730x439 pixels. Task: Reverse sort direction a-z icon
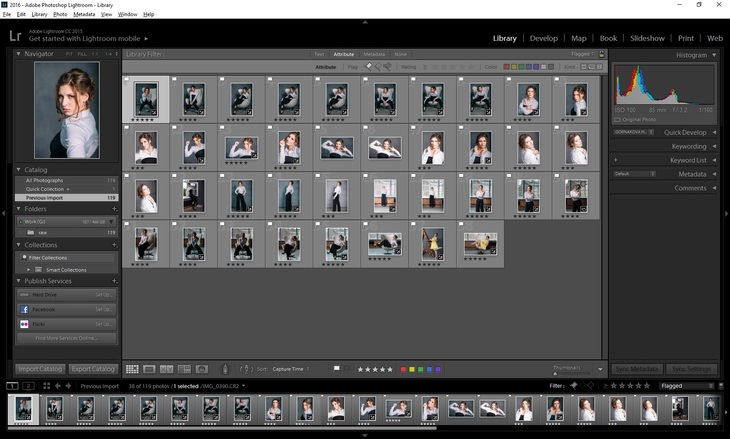pos(246,369)
